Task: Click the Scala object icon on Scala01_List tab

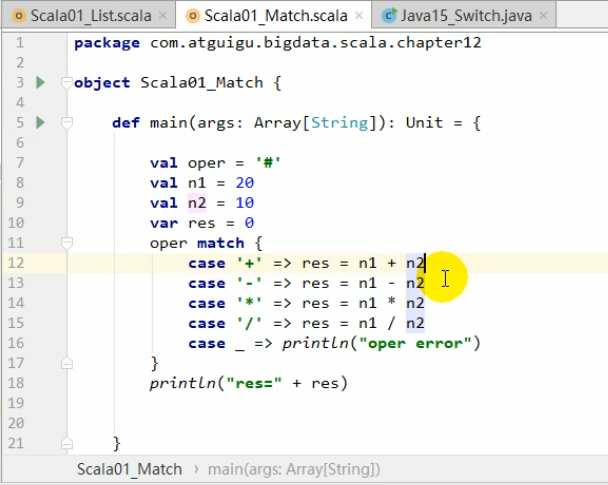Action: coord(19,16)
